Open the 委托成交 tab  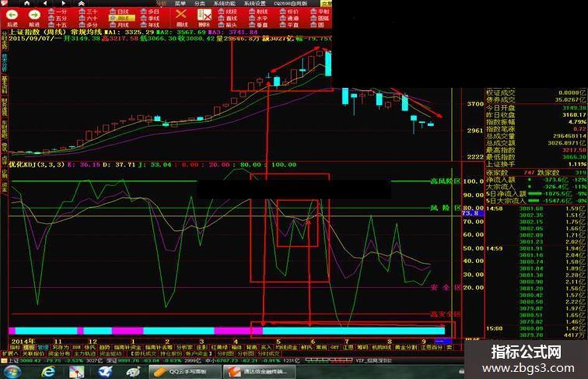pyautogui.click(x=144, y=353)
